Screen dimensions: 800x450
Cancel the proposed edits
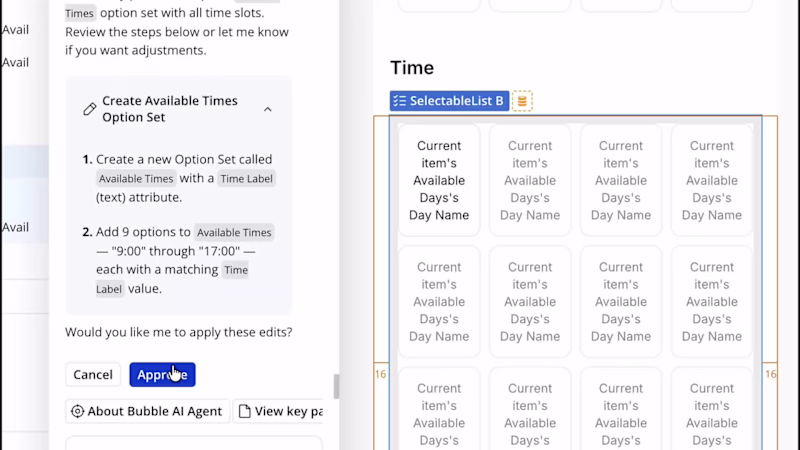[93, 374]
